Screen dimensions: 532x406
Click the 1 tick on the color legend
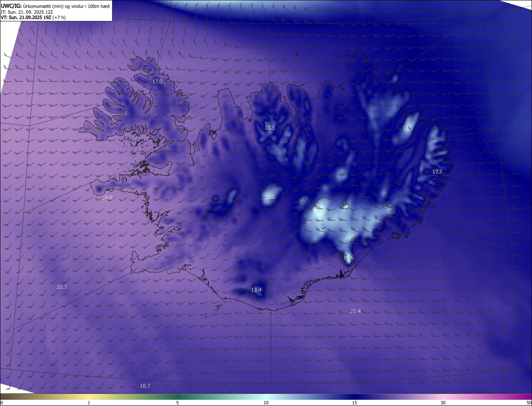(89, 403)
